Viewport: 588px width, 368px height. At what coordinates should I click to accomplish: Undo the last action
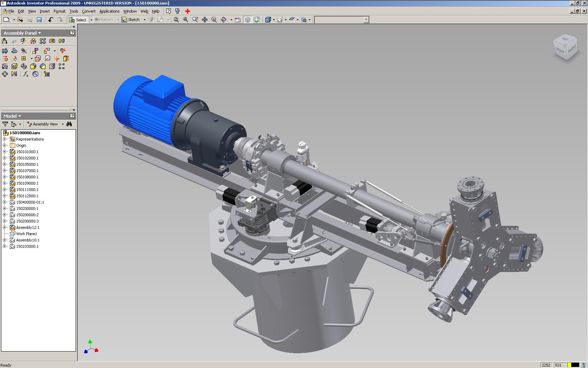(x=51, y=20)
